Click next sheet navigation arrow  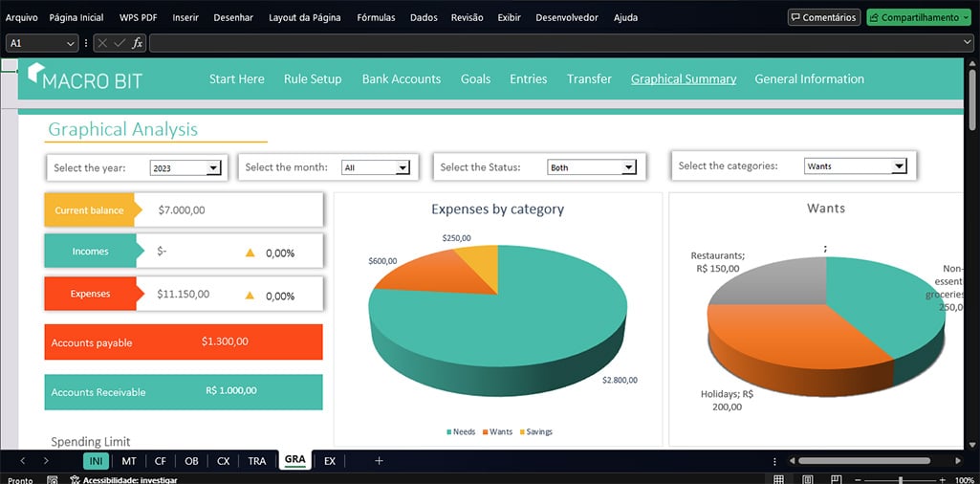click(x=45, y=461)
